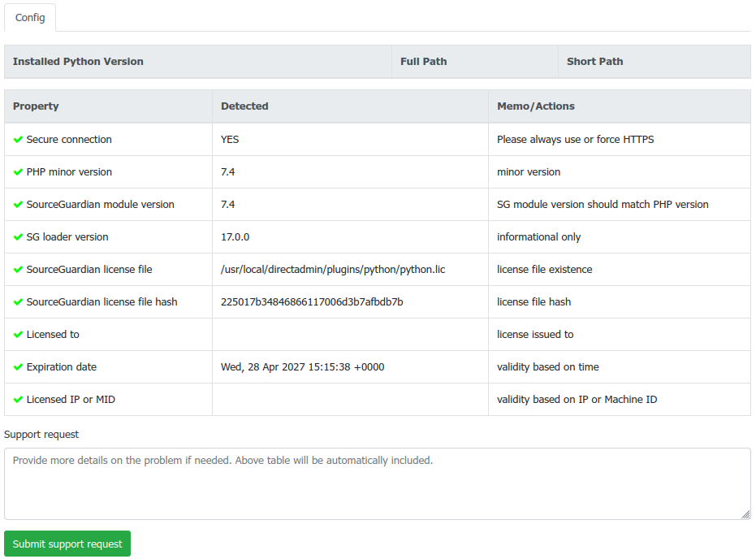Image resolution: width=756 pixels, height=559 pixels.
Task: Click the Memo/Actions column header
Action: click(x=535, y=106)
